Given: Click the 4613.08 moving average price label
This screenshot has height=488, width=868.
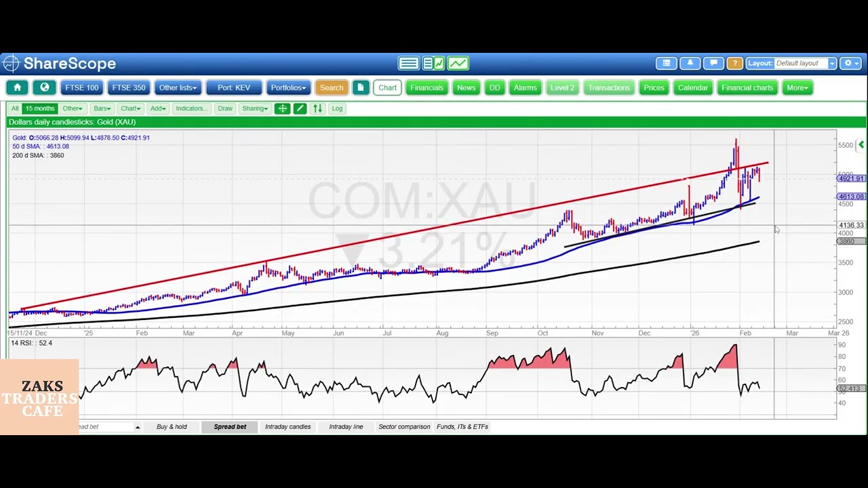Looking at the screenshot, I should (851, 197).
